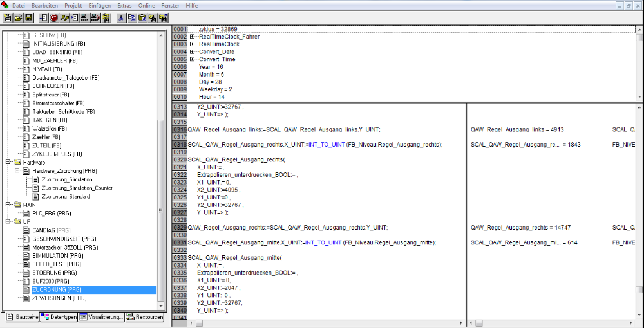The height and width of the screenshot is (328, 644).
Task: Click the Paste clipboard icon
Action: (142, 18)
